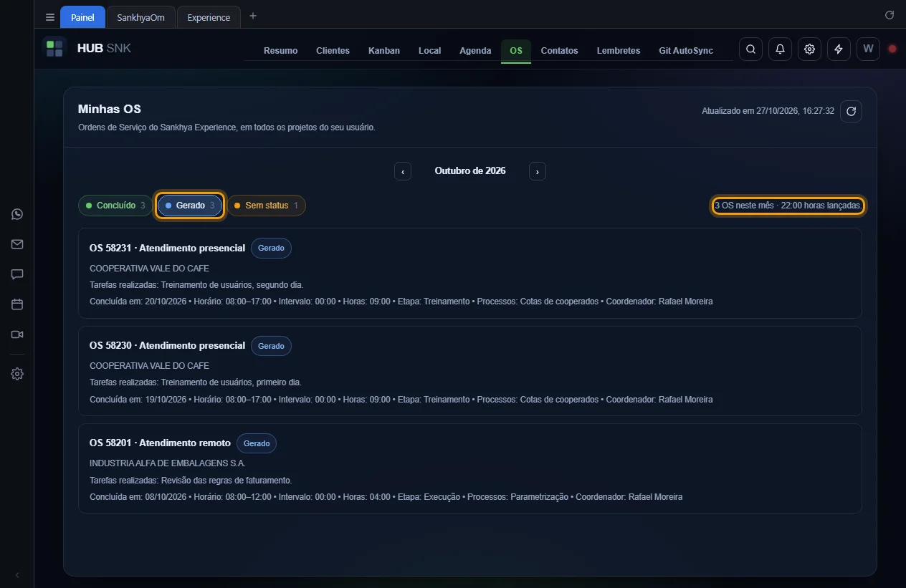This screenshot has width=906, height=588.
Task: Open the W user avatar
Action: coord(868,49)
